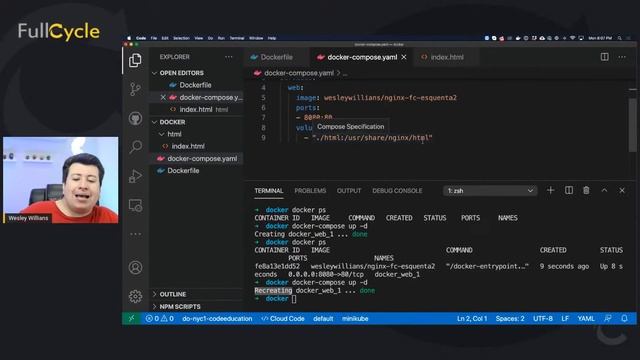Split the terminal pane
The width and height of the screenshot is (640, 360).
pos(569,190)
